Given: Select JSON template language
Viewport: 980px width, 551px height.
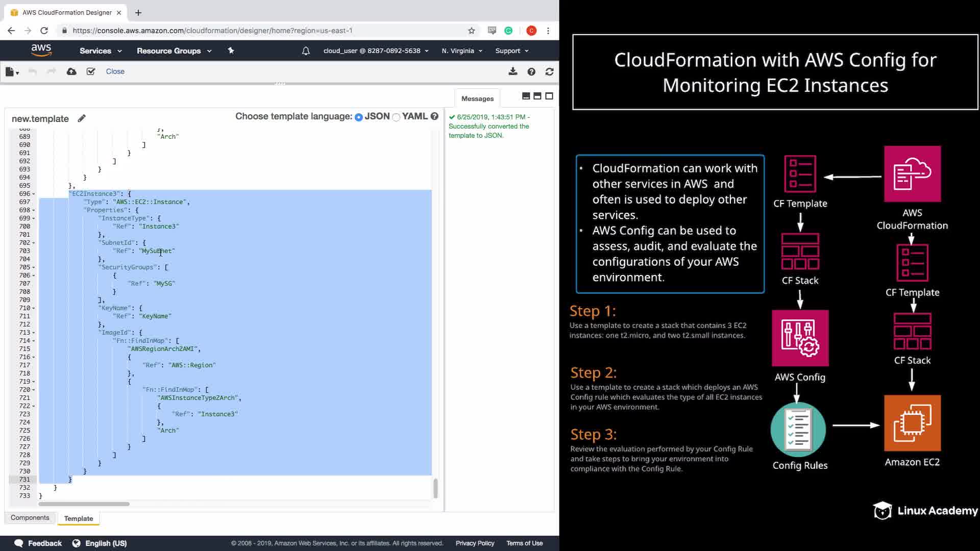Looking at the screenshot, I should coord(359,117).
